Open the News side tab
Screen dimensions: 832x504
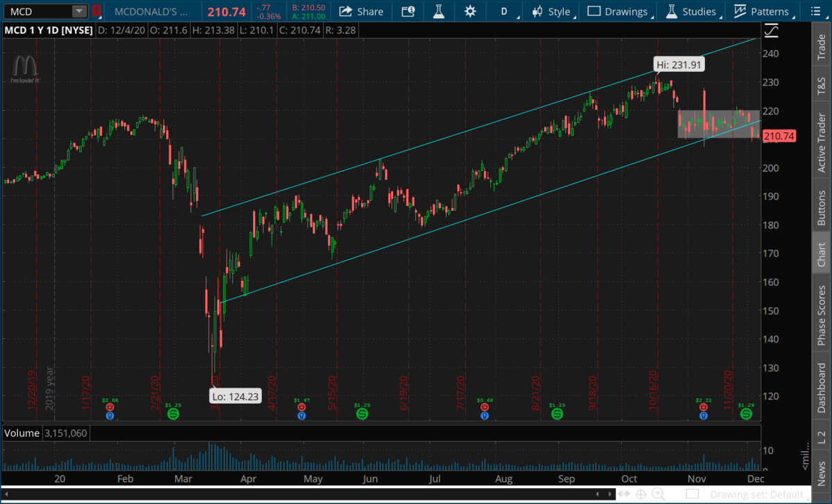822,471
